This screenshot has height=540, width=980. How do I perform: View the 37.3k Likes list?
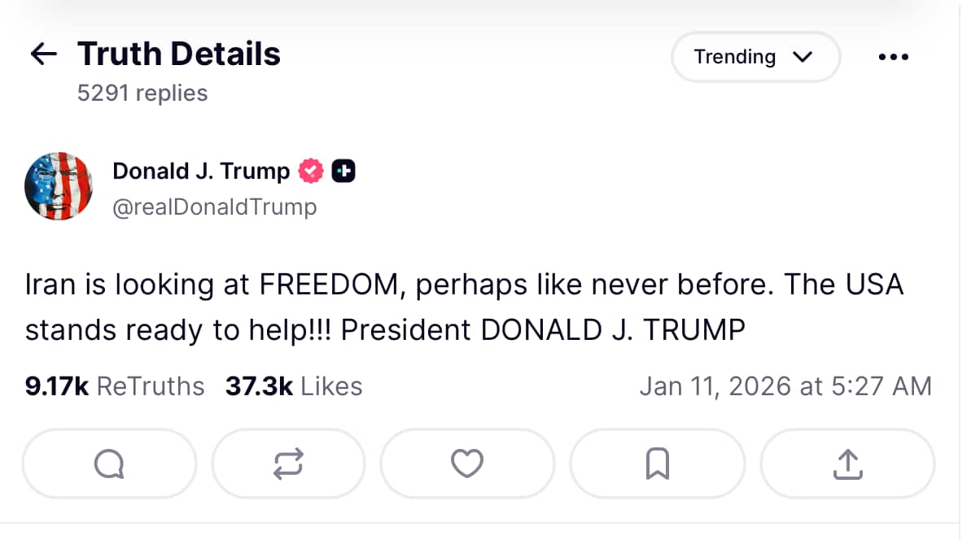pyautogui.click(x=293, y=386)
